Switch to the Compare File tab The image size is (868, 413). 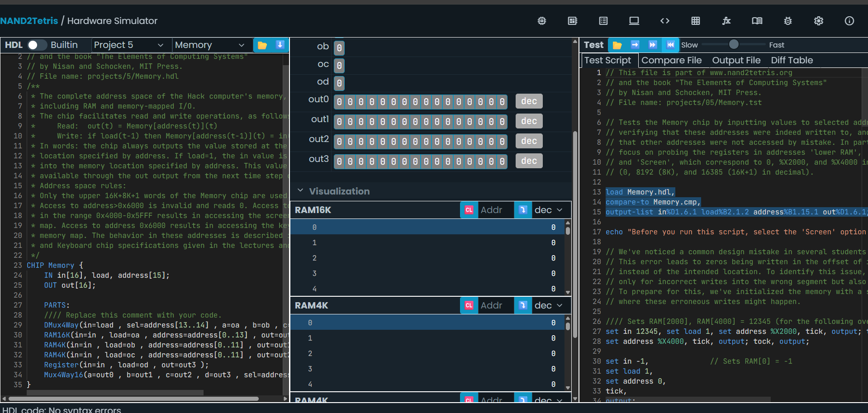click(x=671, y=60)
